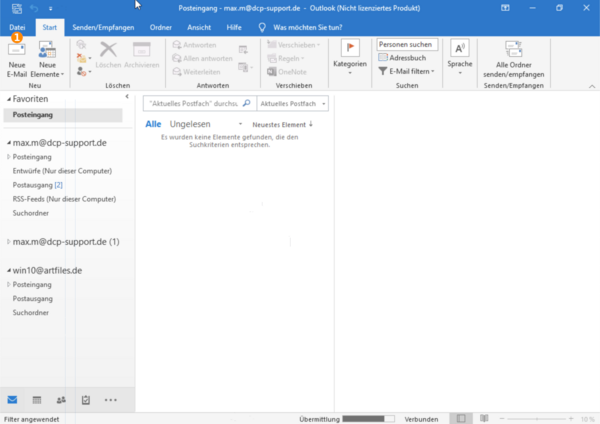
Task: Open the Verschieben dropdown
Action: (293, 45)
